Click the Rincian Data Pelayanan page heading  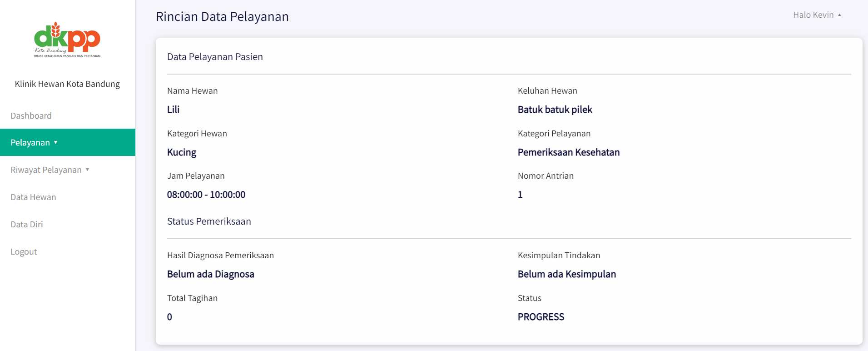tap(222, 16)
